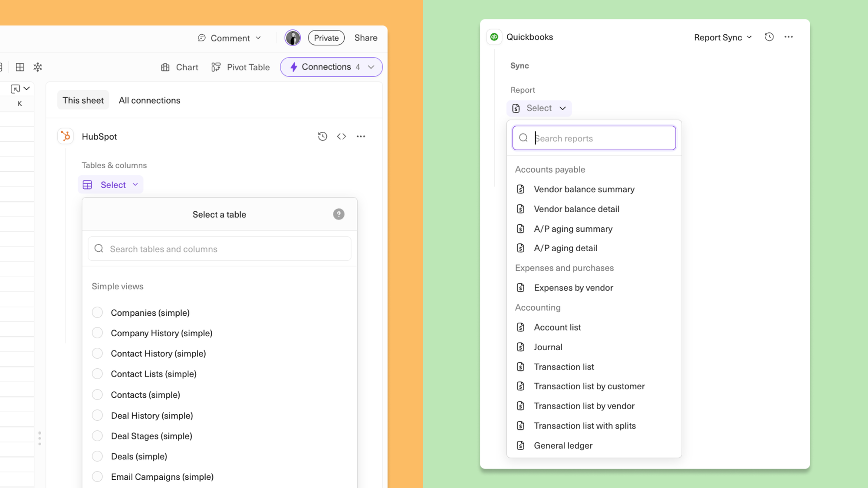Image resolution: width=868 pixels, height=488 pixels.
Task: Click the grid table icon in toolbar
Action: (x=20, y=67)
